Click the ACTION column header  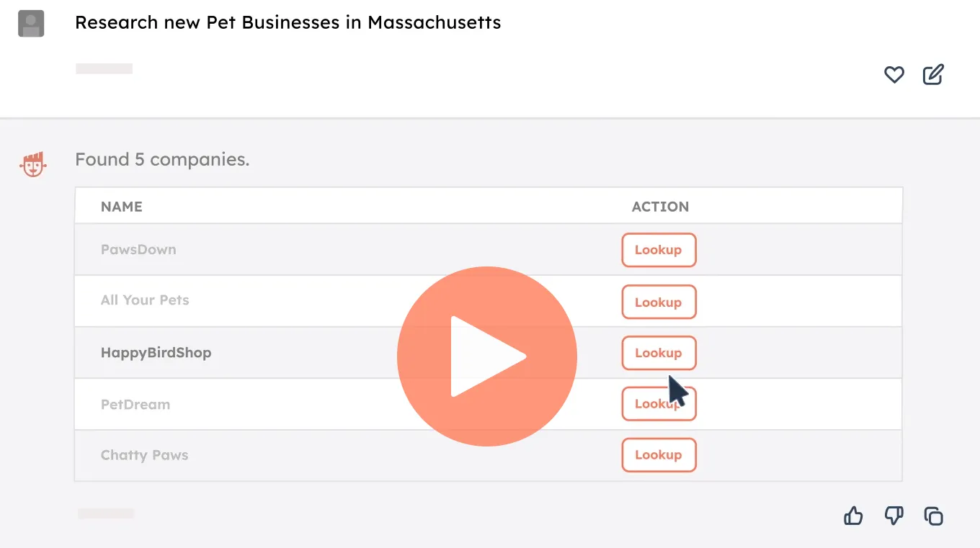coord(660,207)
